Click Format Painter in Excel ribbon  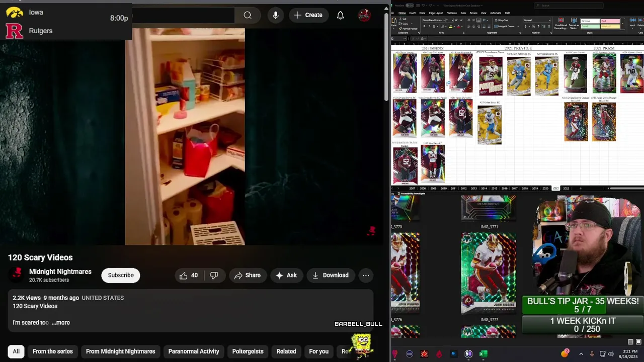coord(408,29)
